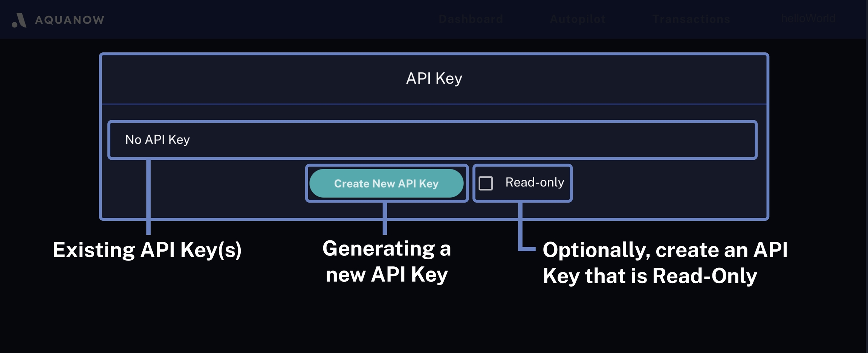Image resolution: width=868 pixels, height=353 pixels.
Task: Select the No API Key field
Action: (432, 140)
